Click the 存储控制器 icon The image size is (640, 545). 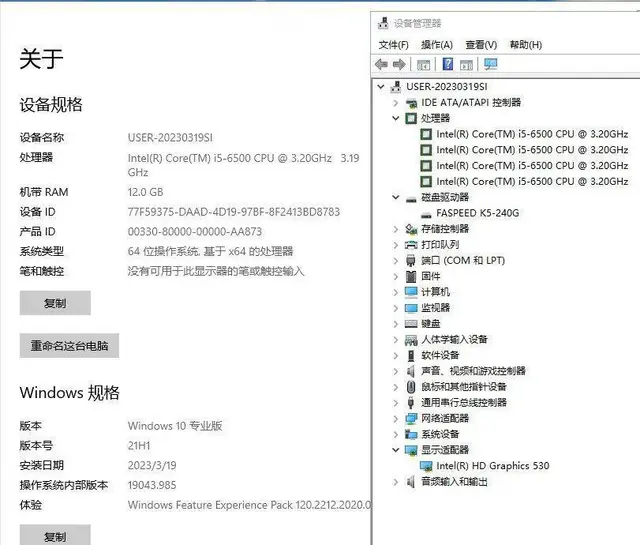point(411,229)
